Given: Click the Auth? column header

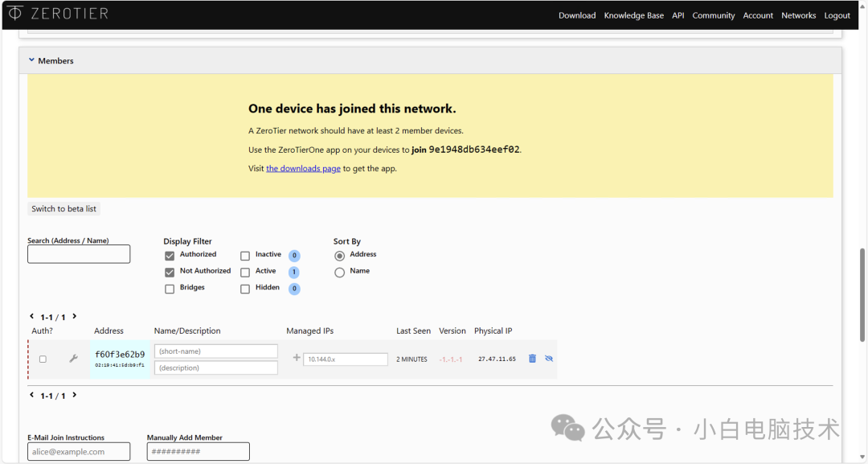Looking at the screenshot, I should (42, 331).
